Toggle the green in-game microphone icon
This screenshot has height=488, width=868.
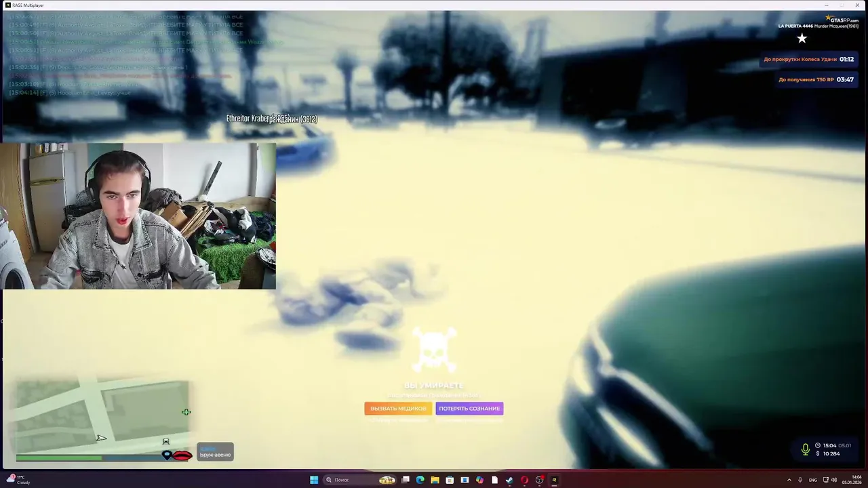805,449
